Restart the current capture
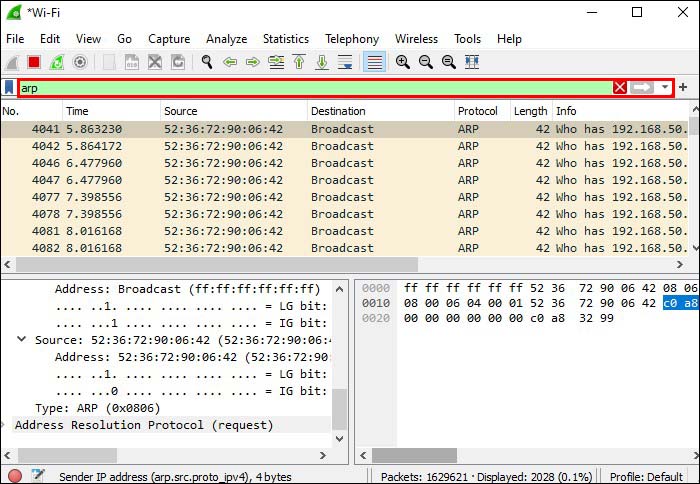This screenshot has height=484, width=700. [57, 62]
